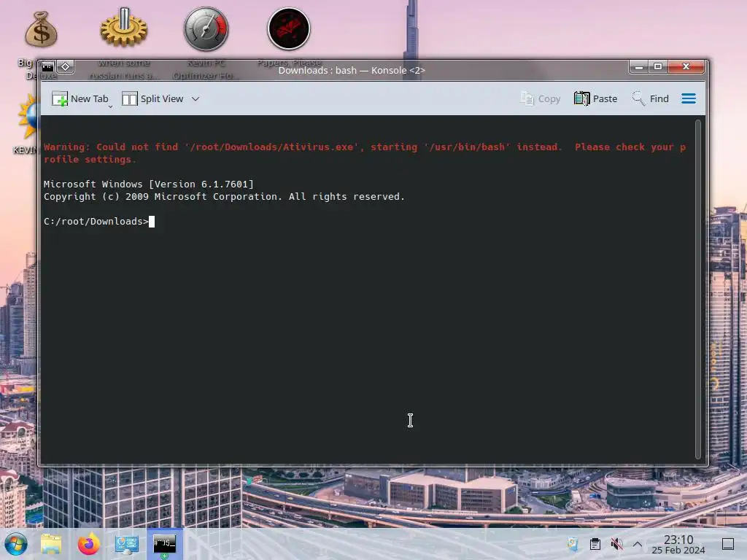Close the Konsole window

(x=686, y=66)
